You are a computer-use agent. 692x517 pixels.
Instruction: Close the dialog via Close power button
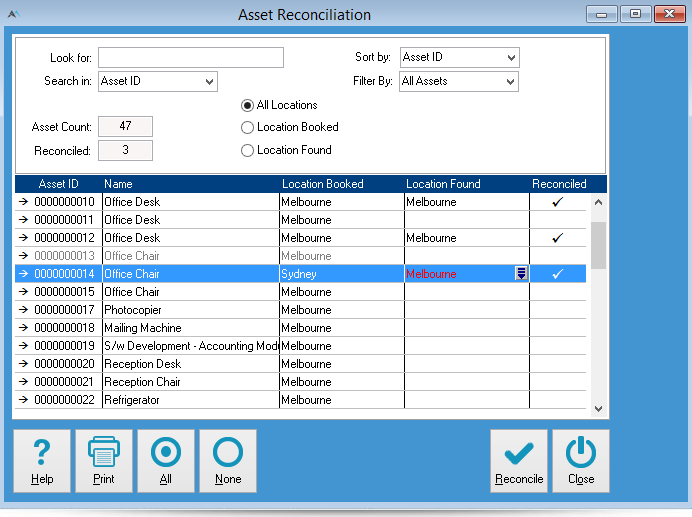click(x=581, y=461)
